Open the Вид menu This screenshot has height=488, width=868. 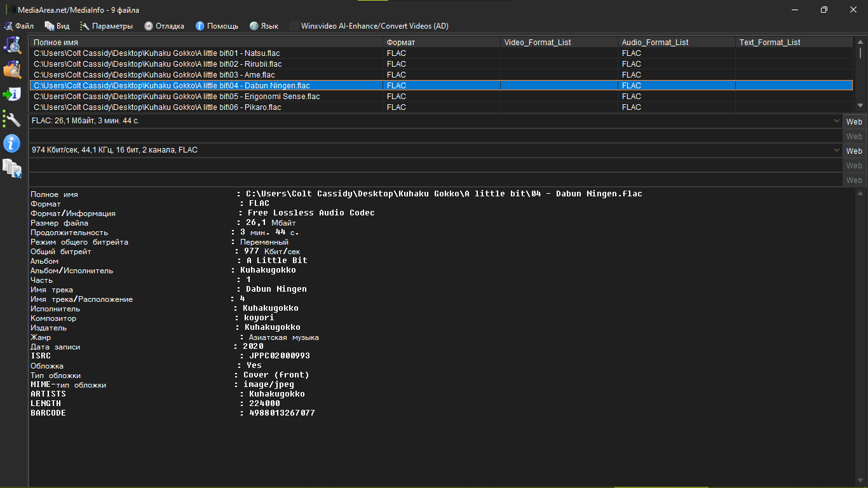(x=57, y=26)
